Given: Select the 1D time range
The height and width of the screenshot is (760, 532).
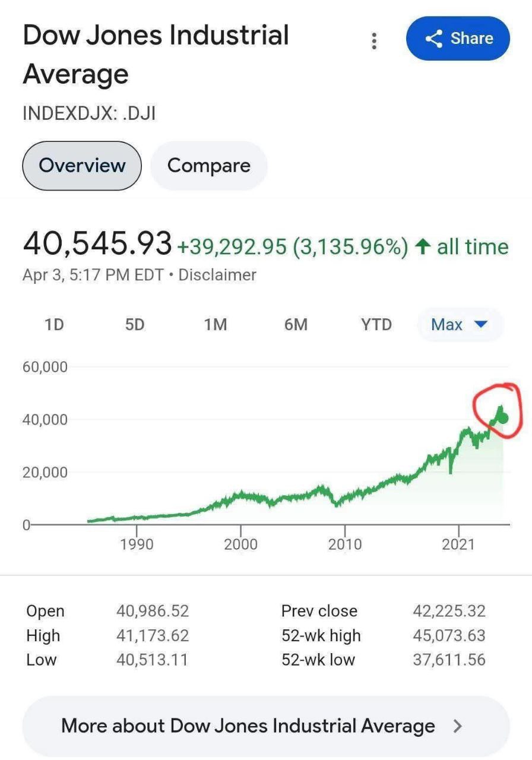Looking at the screenshot, I should pyautogui.click(x=54, y=325).
